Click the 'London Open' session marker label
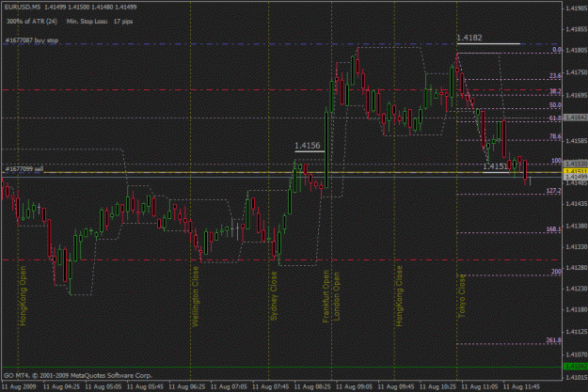588x392 pixels. [337, 296]
